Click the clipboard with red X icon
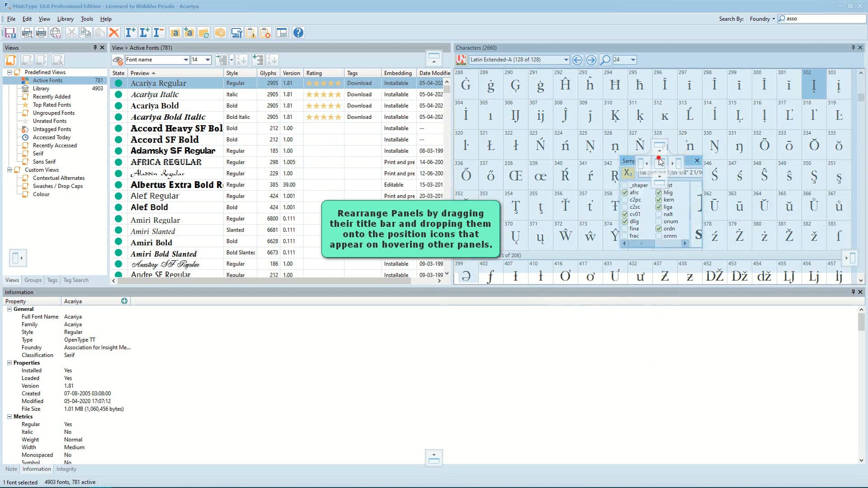868x488 pixels. pos(265,33)
